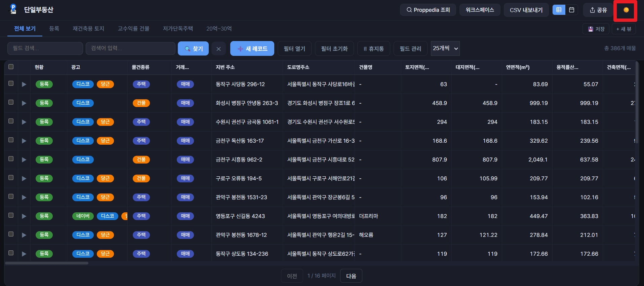Click 당근 badge in 사당동 296-12 row
The height and width of the screenshot is (286, 644).
(105, 84)
